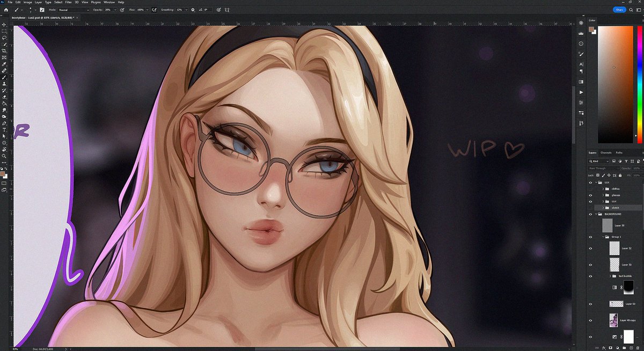Hide Group 1 visibility eye

[x=590, y=236]
